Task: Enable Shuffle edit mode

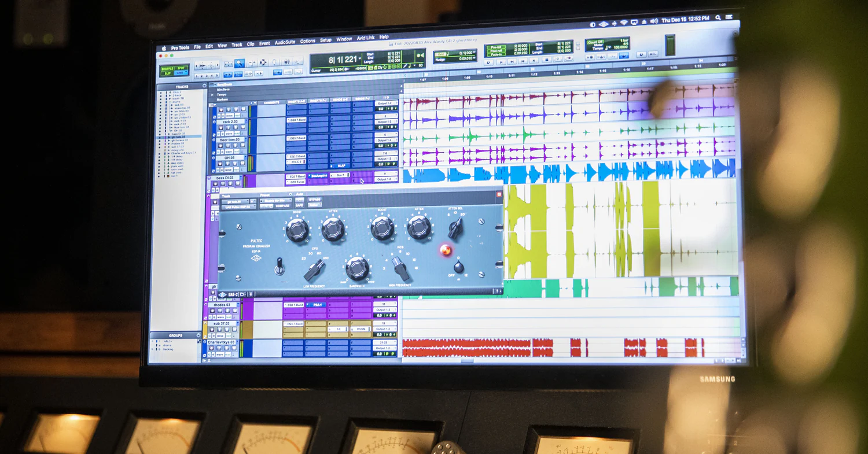Action: [167, 69]
